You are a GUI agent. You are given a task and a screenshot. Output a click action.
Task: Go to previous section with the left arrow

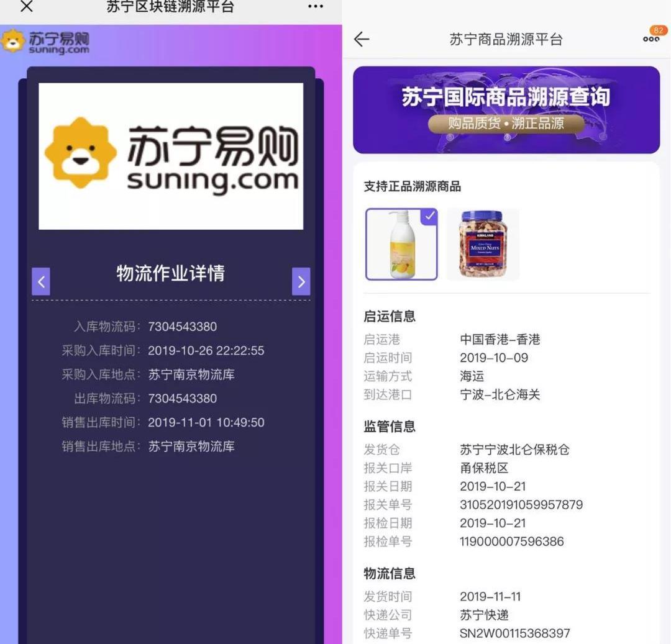tap(41, 281)
